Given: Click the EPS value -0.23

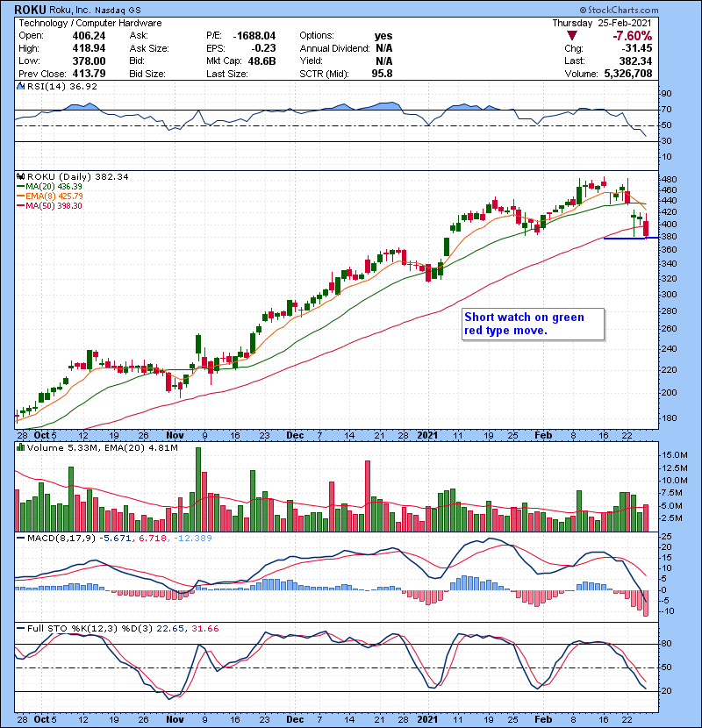Looking at the screenshot, I should 263,48.
